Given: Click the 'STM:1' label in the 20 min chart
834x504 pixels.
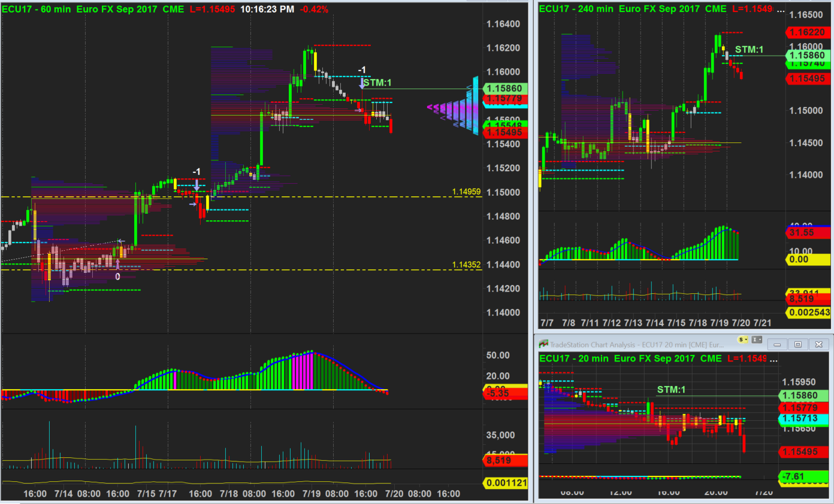Looking at the screenshot, I should (x=671, y=390).
